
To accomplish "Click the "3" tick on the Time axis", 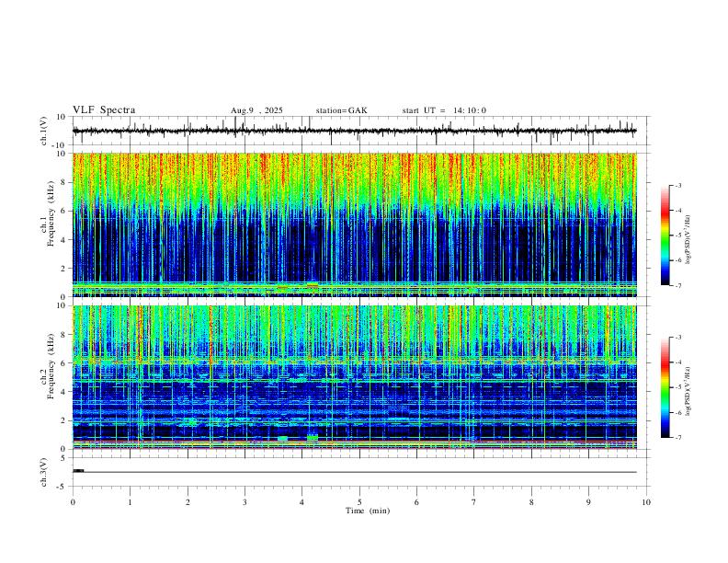I will click(245, 502).
